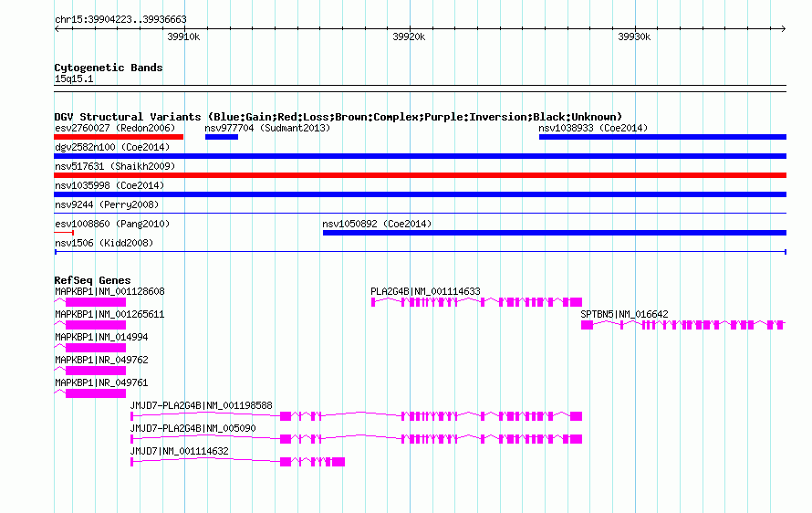Open the dgv2582n100 (Coe2014) label

[x=112, y=147]
